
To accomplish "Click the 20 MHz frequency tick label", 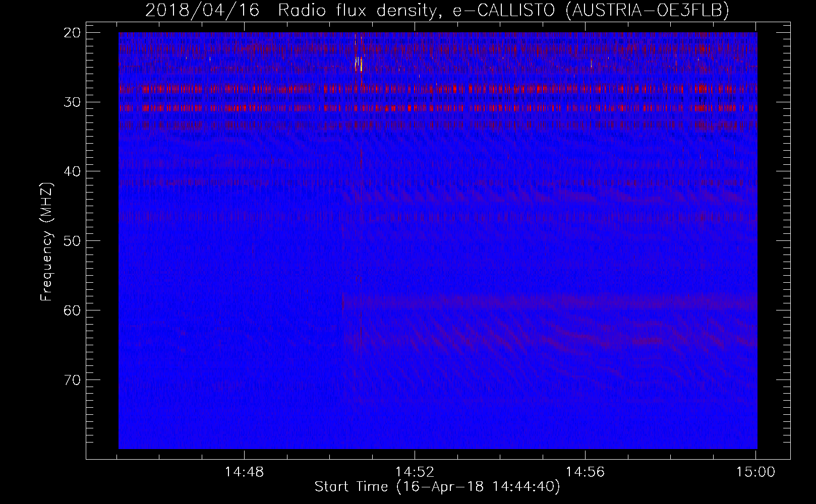I will pos(73,33).
